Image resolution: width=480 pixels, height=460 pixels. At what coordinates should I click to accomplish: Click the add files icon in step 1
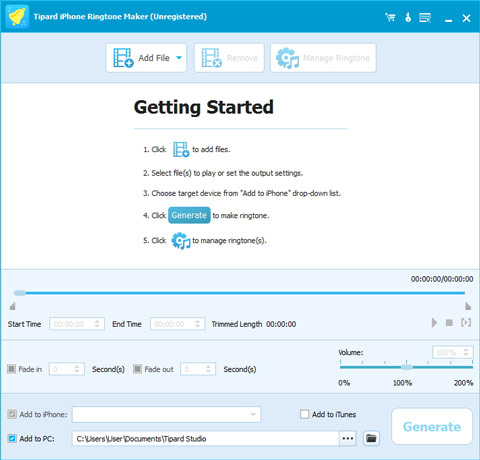pyautogui.click(x=181, y=149)
